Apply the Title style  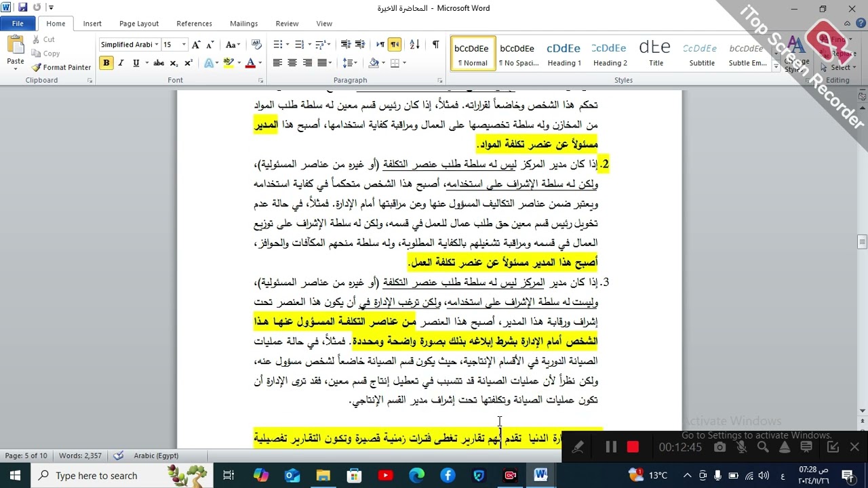pyautogui.click(x=656, y=54)
